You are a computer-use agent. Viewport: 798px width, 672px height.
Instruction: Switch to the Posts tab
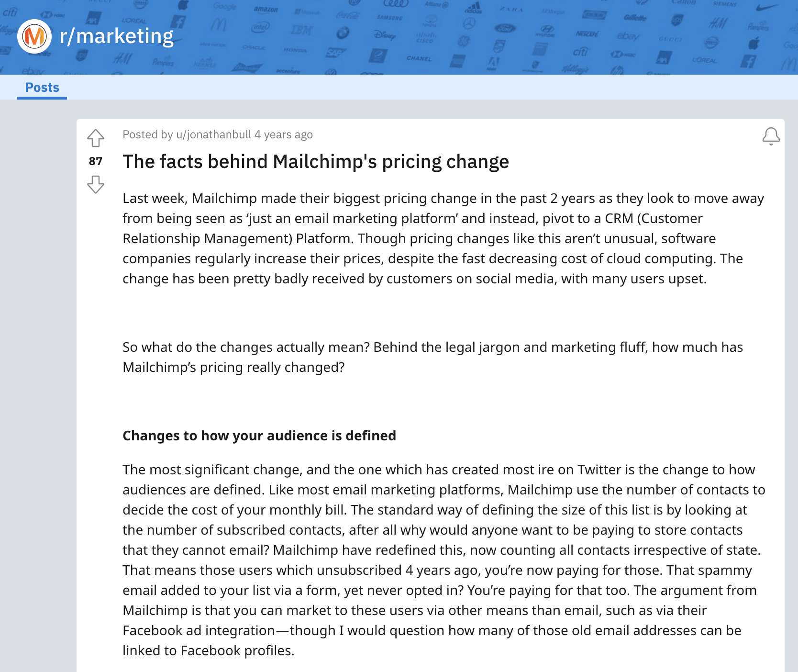[x=42, y=88]
